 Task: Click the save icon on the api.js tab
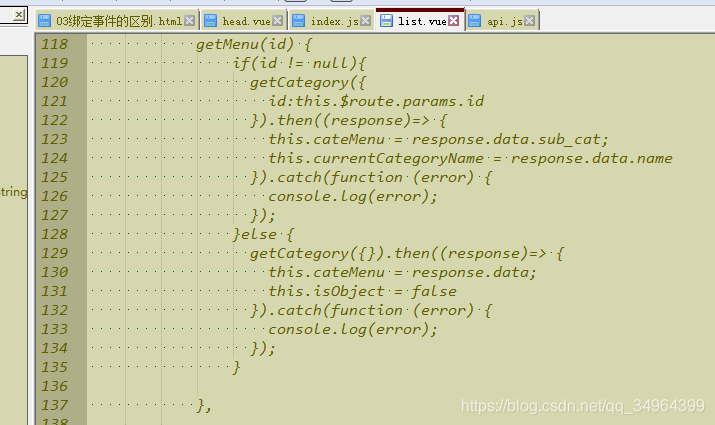click(475, 21)
